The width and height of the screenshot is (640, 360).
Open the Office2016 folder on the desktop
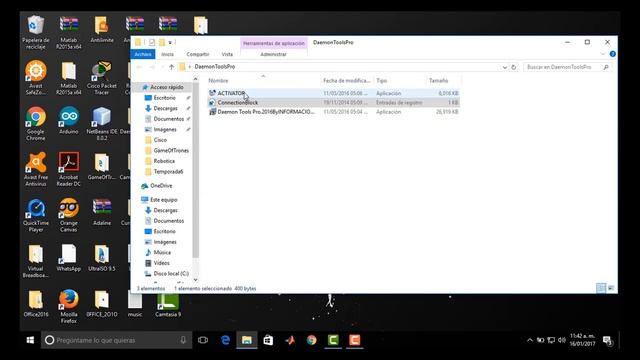tap(36, 304)
